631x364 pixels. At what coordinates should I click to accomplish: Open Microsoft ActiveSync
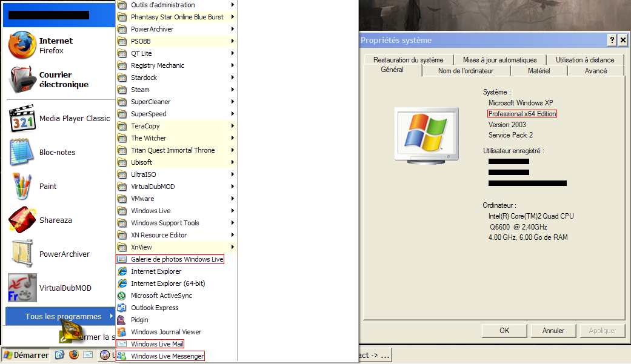[x=176, y=296]
